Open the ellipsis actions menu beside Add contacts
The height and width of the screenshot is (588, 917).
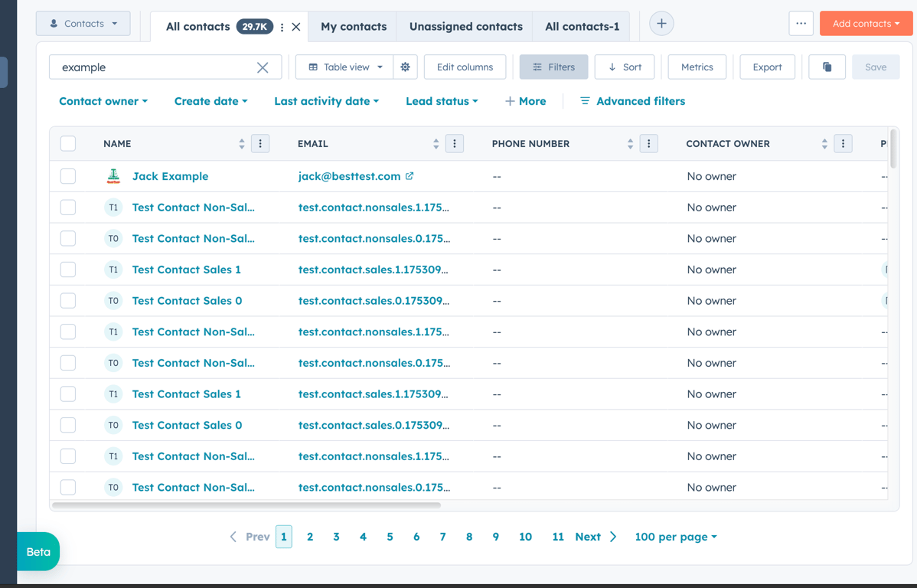coord(801,24)
